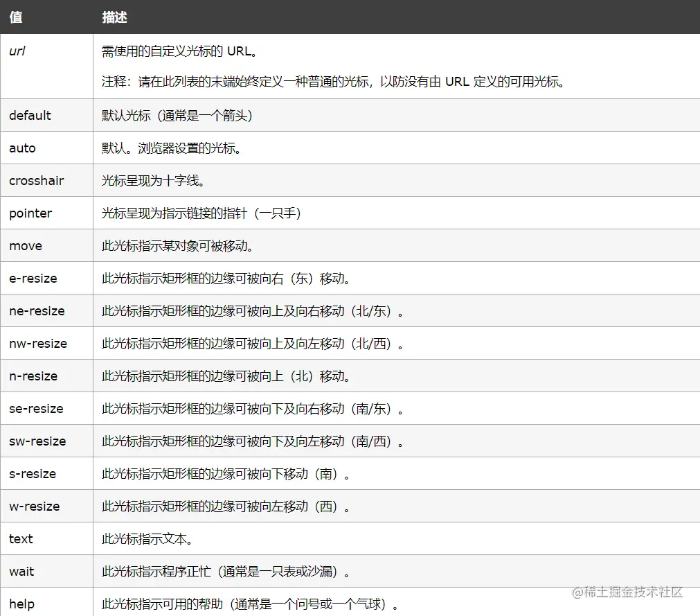Screen dimensions: 700x616
Task: Select the 'text' value cell
Action: [46, 539]
